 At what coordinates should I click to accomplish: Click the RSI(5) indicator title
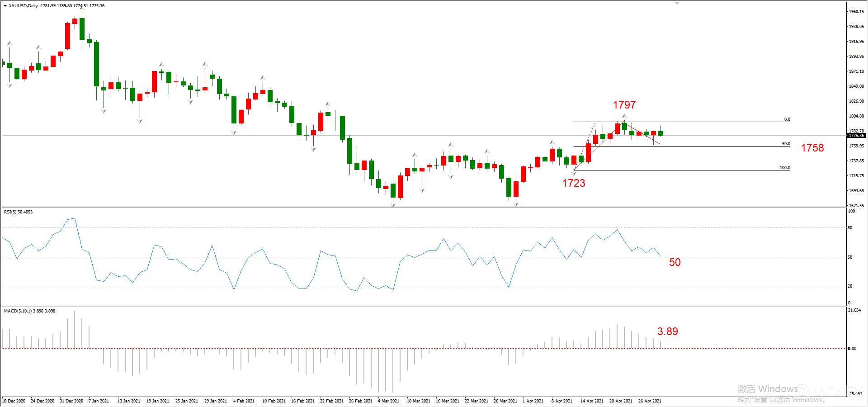(x=18, y=212)
